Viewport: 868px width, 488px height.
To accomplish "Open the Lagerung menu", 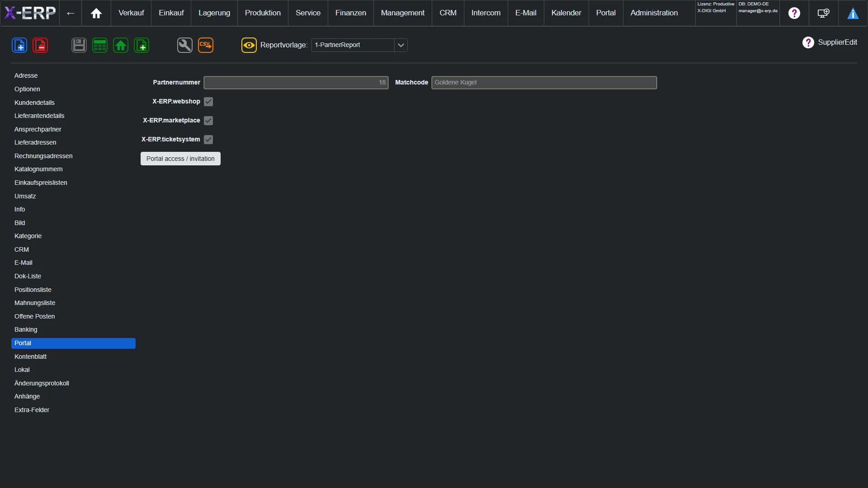I will pyautogui.click(x=214, y=13).
